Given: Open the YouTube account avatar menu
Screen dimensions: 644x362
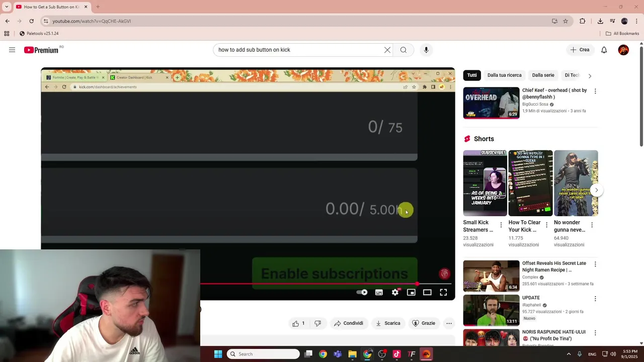Looking at the screenshot, I should [x=623, y=50].
